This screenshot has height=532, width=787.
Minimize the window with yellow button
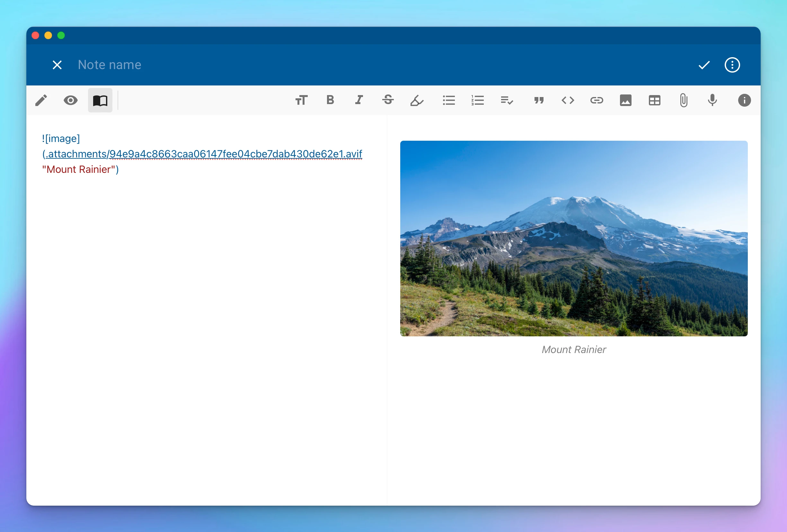pyautogui.click(x=48, y=36)
